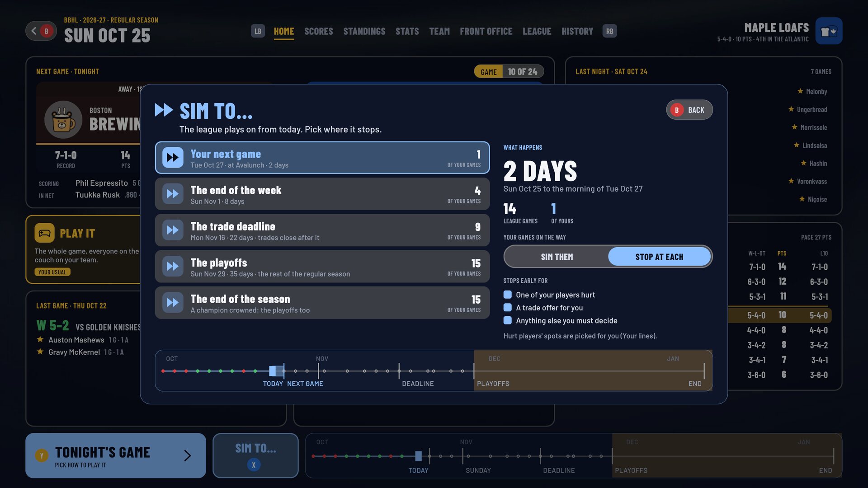Viewport: 868px width, 488px height.
Task: Open the Team tab
Action: coord(439,31)
